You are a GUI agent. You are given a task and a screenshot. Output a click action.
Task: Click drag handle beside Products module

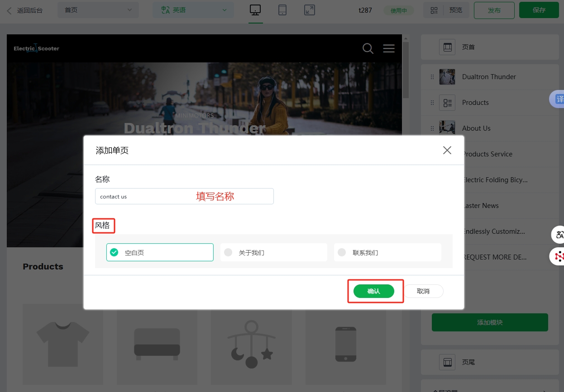(432, 103)
